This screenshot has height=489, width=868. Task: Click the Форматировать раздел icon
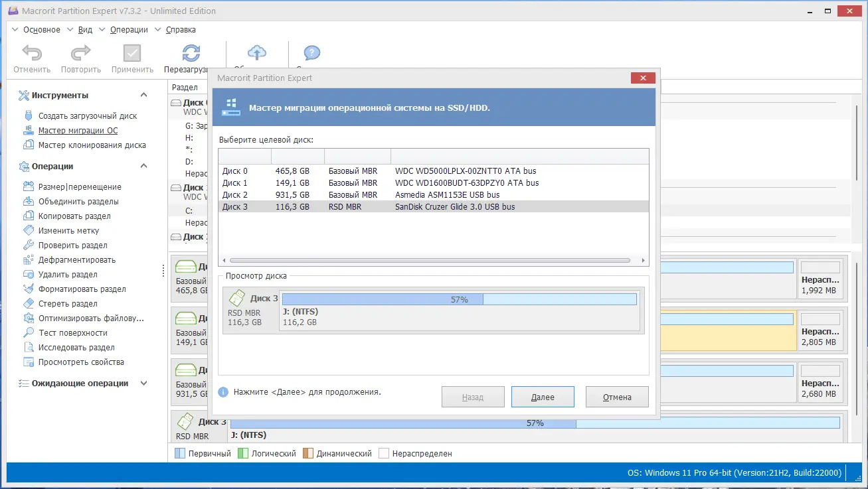coord(28,289)
